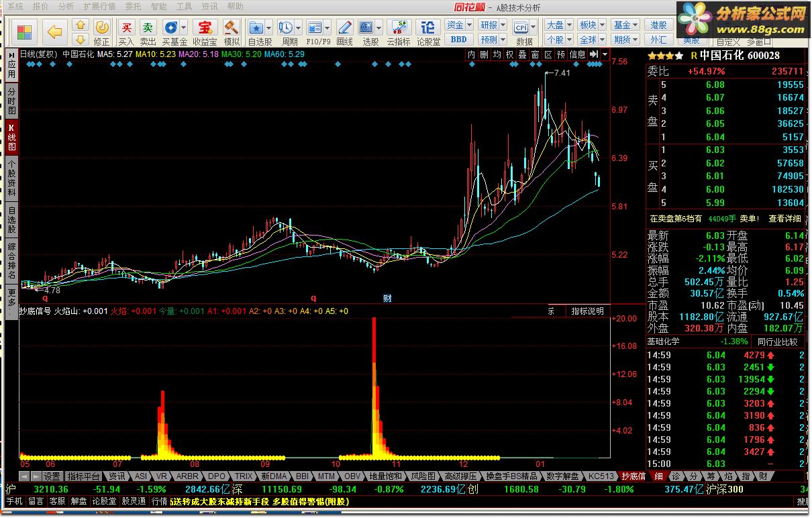Click the 设置 settings button

pyautogui.click(x=52, y=476)
